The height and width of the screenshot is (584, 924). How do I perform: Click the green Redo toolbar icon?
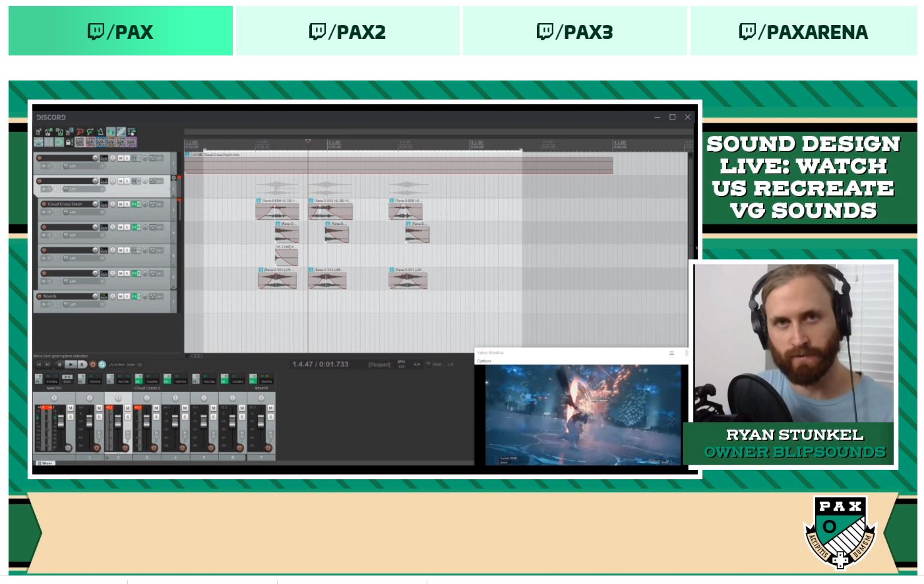(90, 132)
